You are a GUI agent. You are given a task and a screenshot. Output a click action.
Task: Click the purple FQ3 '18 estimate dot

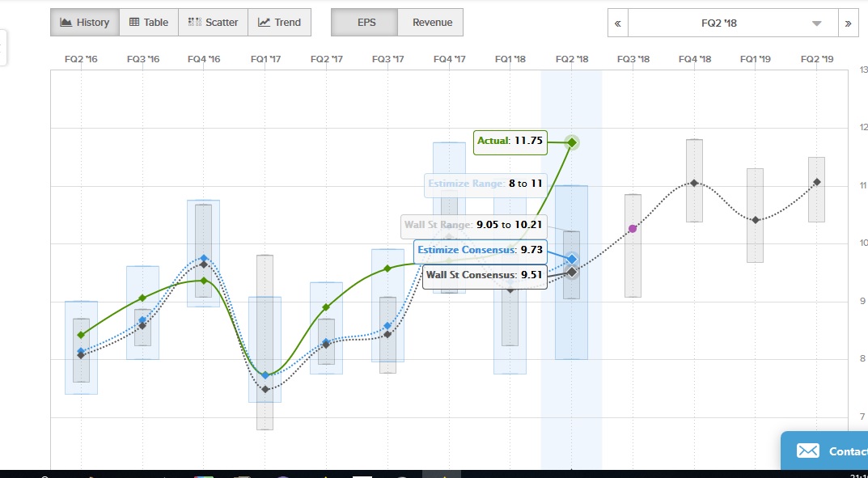[633, 228]
